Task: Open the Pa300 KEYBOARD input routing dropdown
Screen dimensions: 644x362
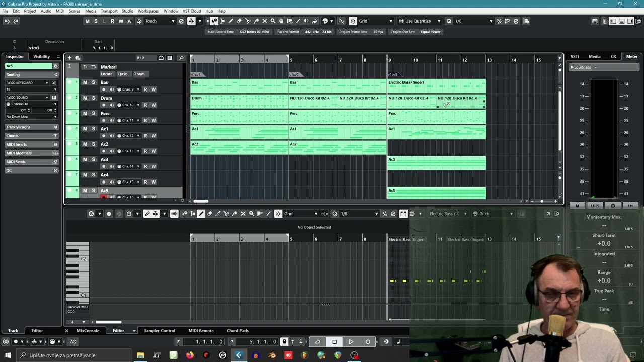Action: point(28,83)
